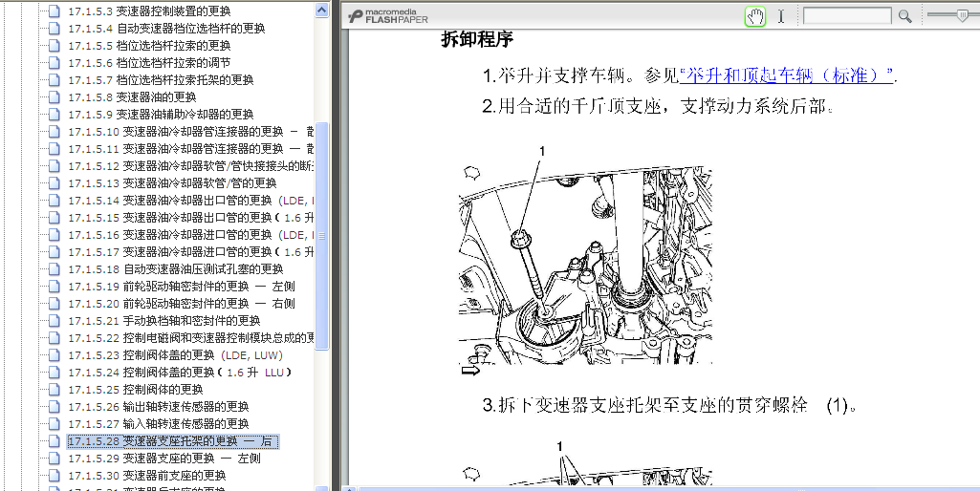
Task: Open 17.1.5.12 变速器油冷却器软管/管快接接头
Action: (190, 166)
